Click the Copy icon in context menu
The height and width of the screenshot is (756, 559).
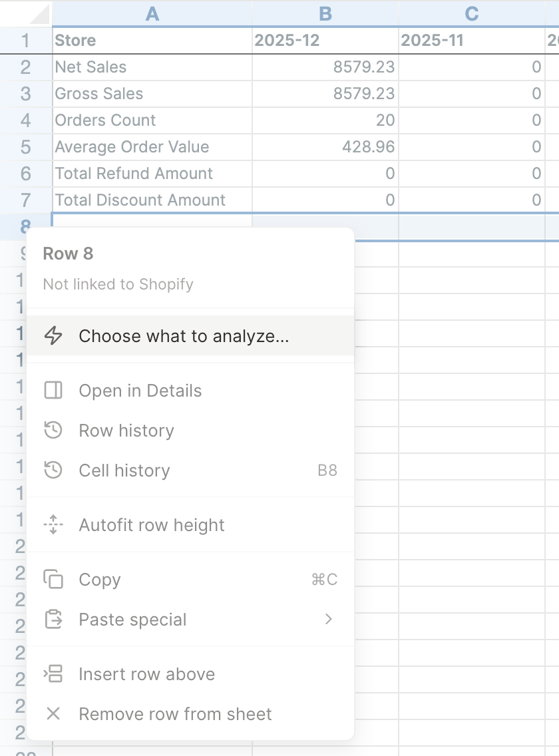coord(53,579)
